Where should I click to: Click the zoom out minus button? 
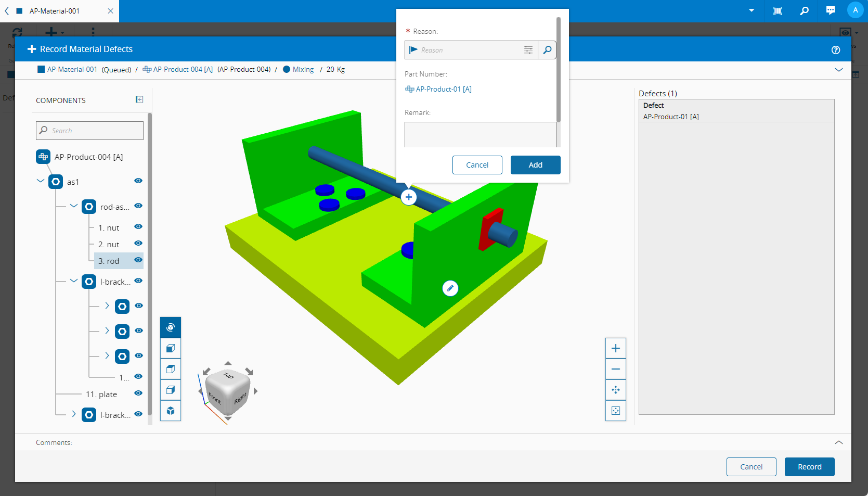tap(616, 369)
